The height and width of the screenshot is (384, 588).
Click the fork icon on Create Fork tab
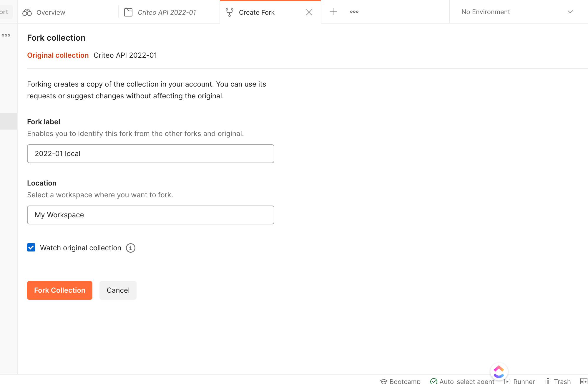(x=230, y=12)
